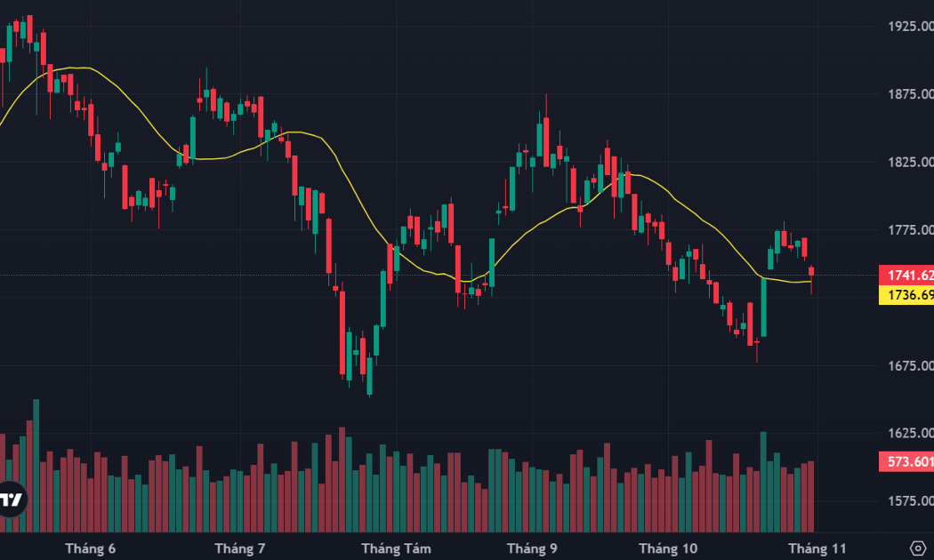Click the 1575.00 price axis label

click(x=911, y=501)
